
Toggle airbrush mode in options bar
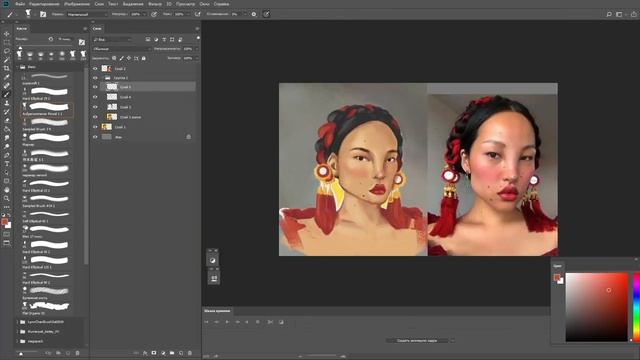(198, 14)
